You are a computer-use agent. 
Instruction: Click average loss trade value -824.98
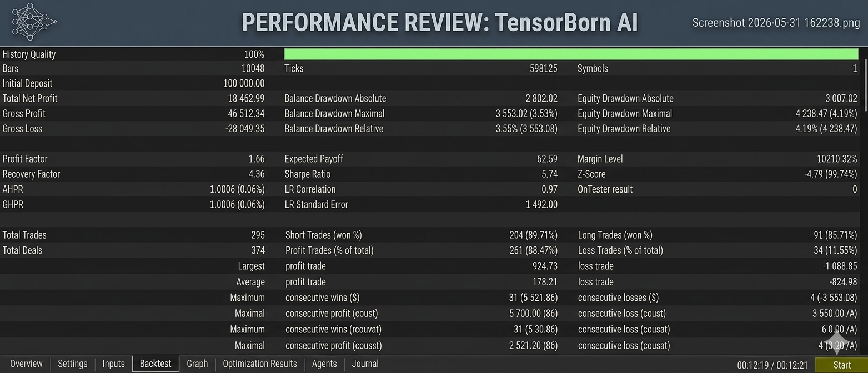pos(844,281)
